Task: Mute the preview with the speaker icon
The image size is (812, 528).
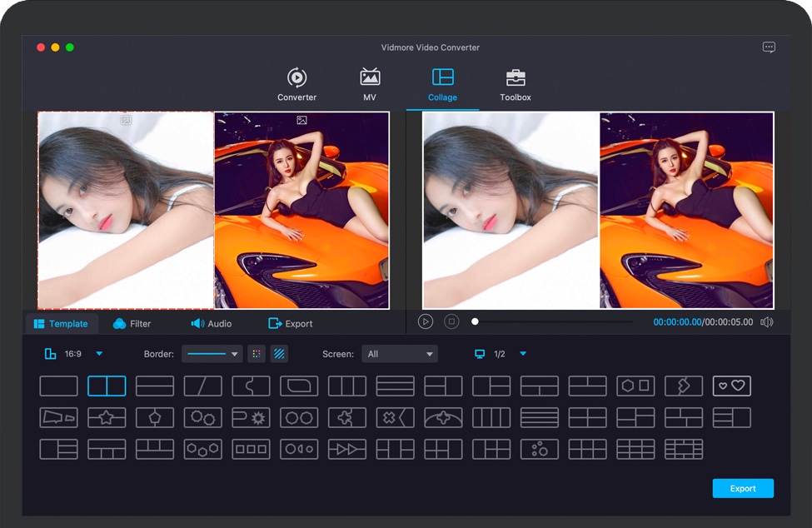Action: pos(766,322)
